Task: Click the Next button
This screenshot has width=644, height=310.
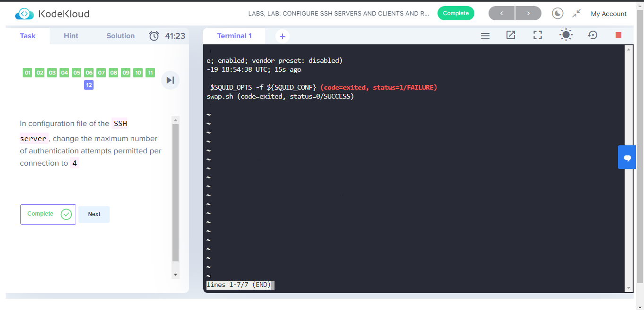Action: point(94,214)
